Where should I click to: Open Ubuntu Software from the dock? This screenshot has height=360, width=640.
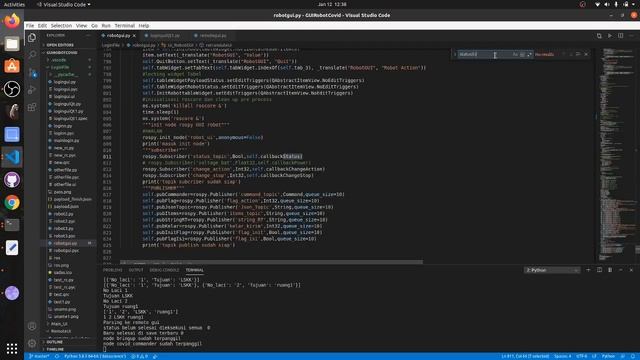pyautogui.click(x=12, y=66)
